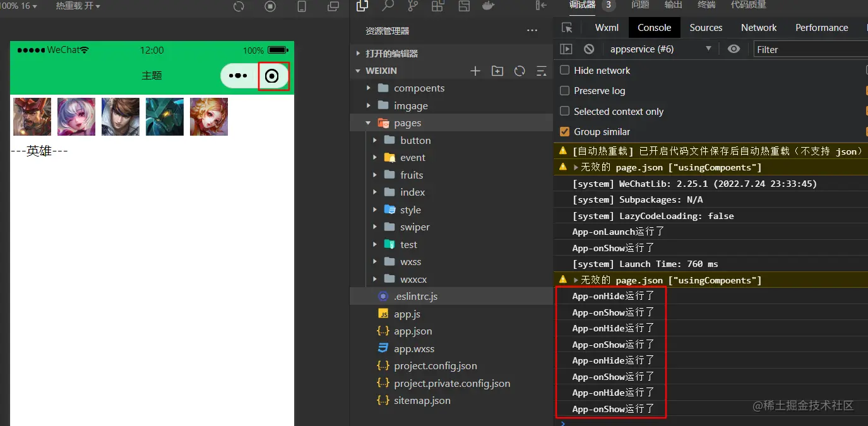The image size is (868, 426).
Task: Open the 热重载 开 dropdown
Action: [x=78, y=6]
